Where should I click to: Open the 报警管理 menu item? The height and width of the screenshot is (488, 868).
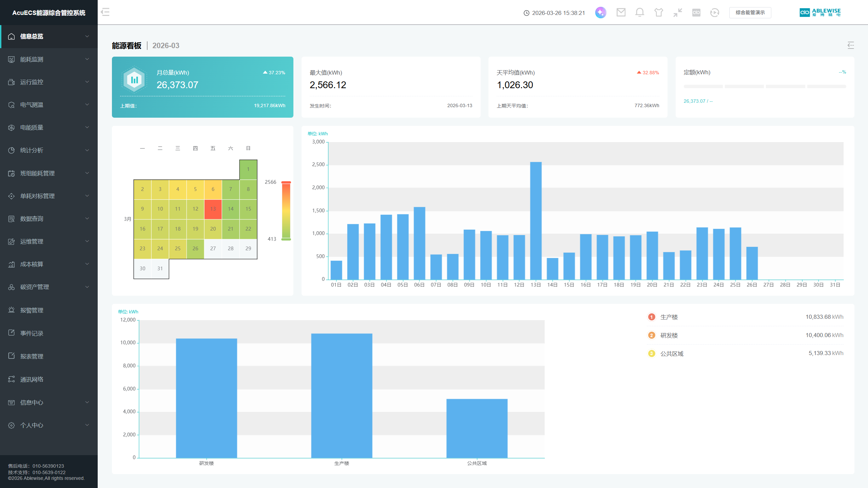pyautogui.click(x=32, y=310)
